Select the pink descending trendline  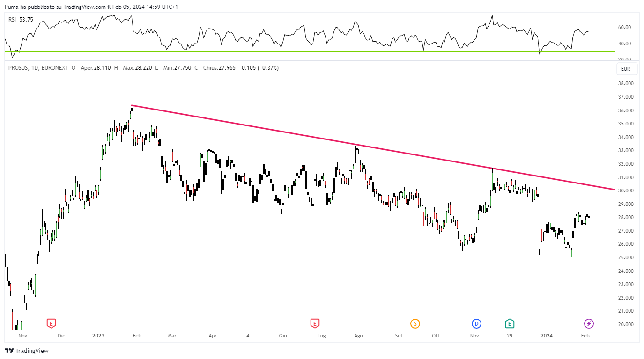pyautogui.click(x=373, y=148)
